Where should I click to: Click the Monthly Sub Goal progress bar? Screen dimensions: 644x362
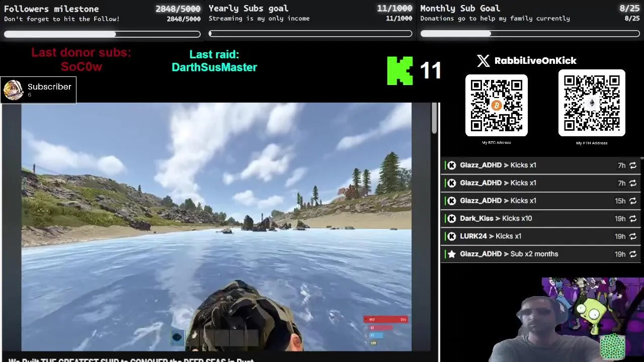(x=530, y=34)
